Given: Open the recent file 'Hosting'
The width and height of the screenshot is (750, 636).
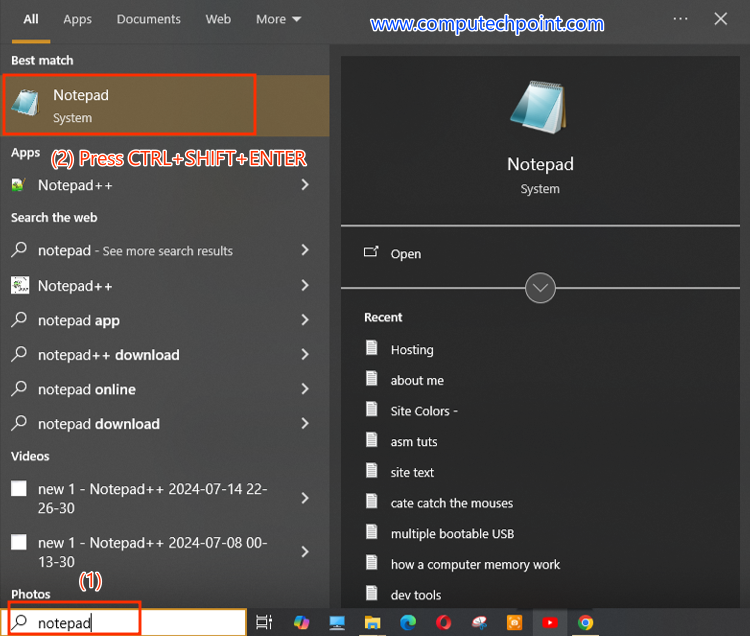Looking at the screenshot, I should click(411, 350).
